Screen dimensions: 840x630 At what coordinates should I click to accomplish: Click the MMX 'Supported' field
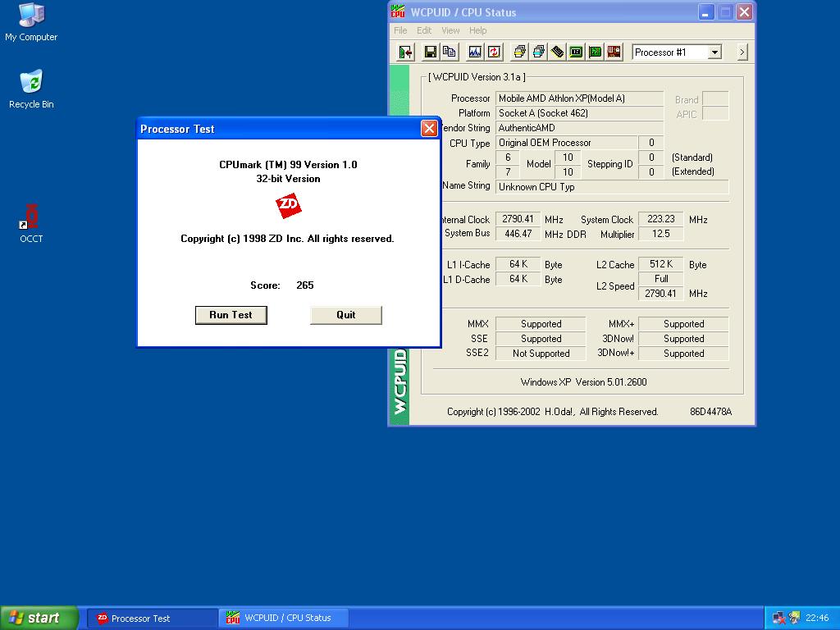click(x=541, y=324)
